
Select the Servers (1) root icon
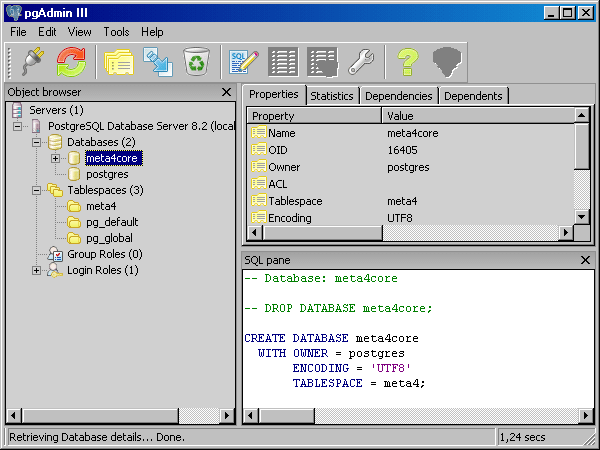pos(17,110)
